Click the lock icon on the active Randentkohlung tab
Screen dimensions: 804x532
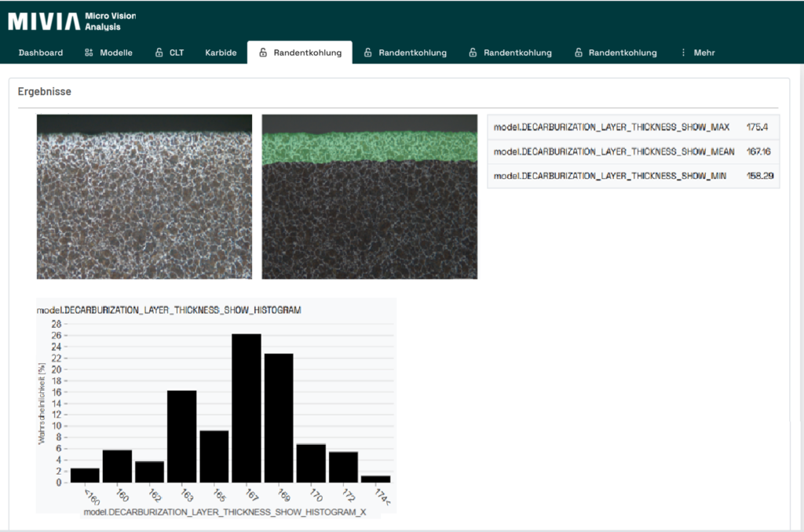pyautogui.click(x=263, y=53)
